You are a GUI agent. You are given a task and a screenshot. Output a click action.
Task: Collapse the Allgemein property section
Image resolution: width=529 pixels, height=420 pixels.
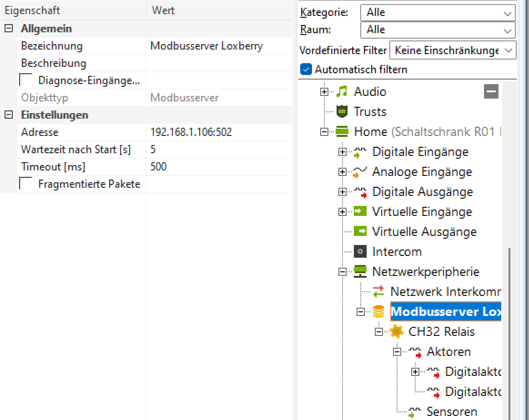coord(8,29)
